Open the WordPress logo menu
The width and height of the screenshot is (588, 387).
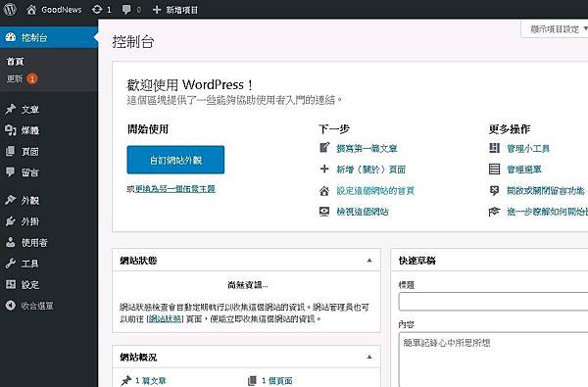click(x=10, y=10)
